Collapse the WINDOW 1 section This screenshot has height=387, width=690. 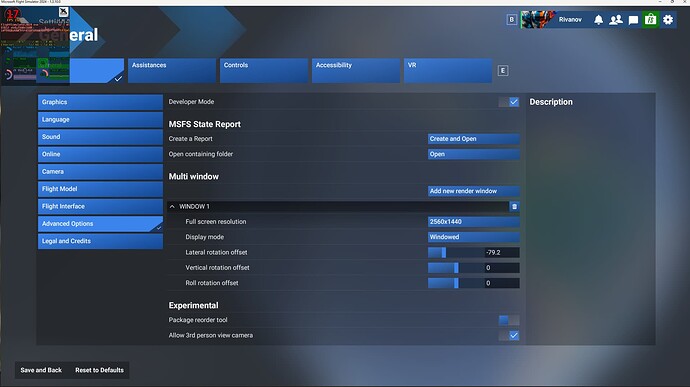coord(172,206)
